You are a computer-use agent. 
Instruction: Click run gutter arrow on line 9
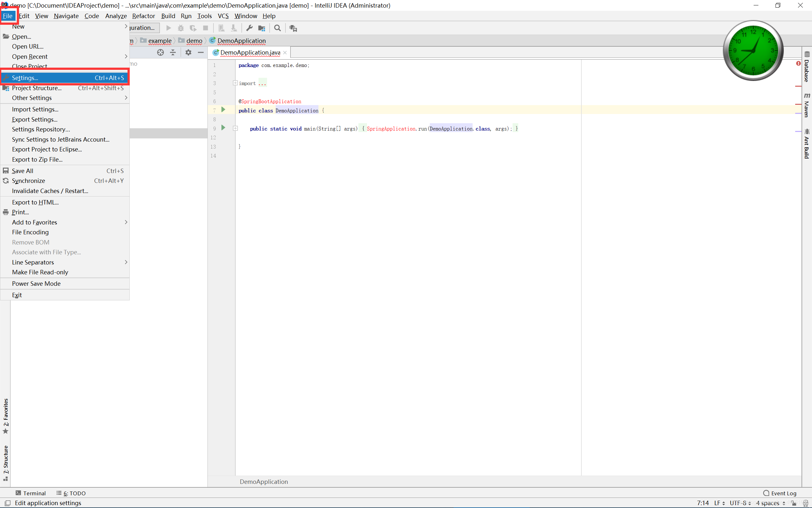[x=223, y=128]
